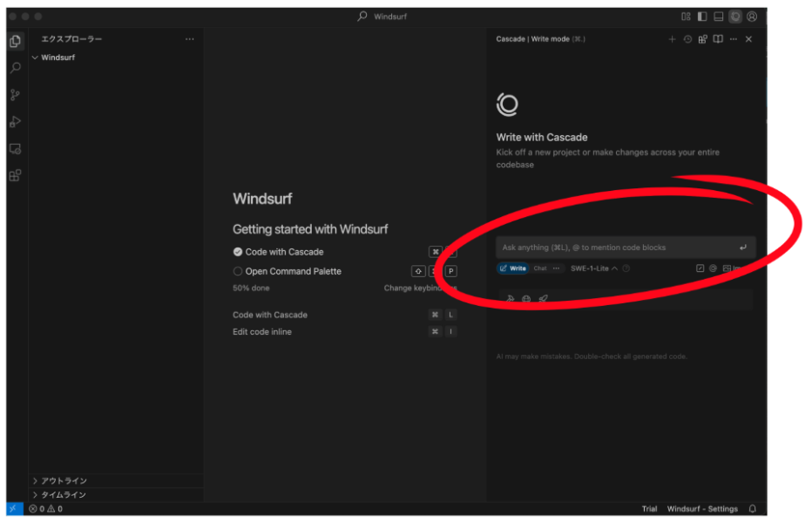This screenshot has height=523, width=812.
Task: Open the Extensions view
Action: (x=15, y=176)
